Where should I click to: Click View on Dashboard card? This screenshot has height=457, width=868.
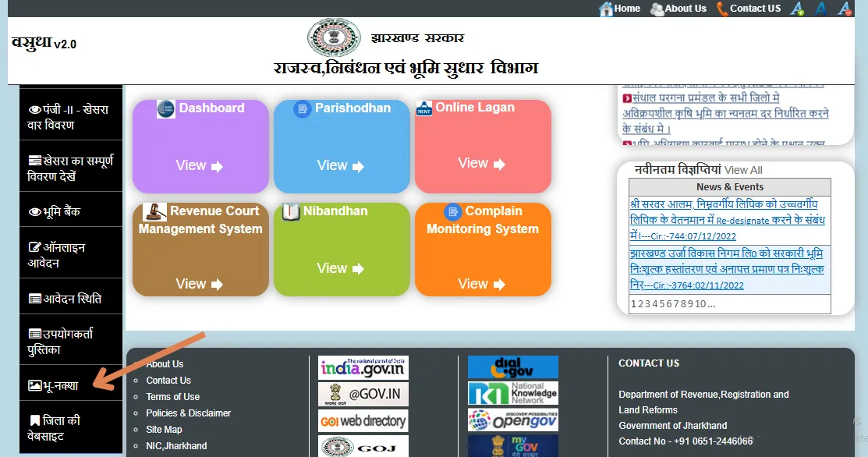(x=200, y=165)
